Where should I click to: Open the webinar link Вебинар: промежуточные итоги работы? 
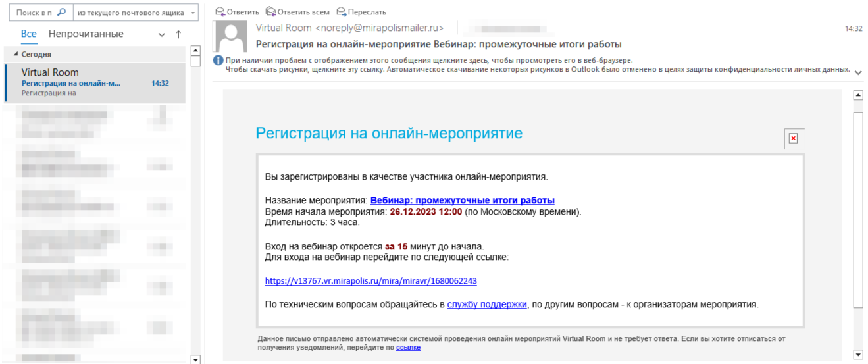tap(463, 201)
